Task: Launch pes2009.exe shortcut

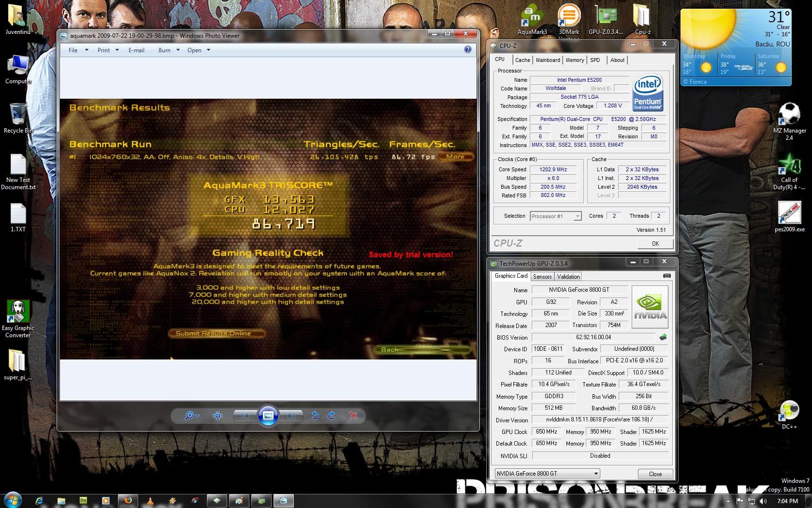Action: (x=789, y=217)
